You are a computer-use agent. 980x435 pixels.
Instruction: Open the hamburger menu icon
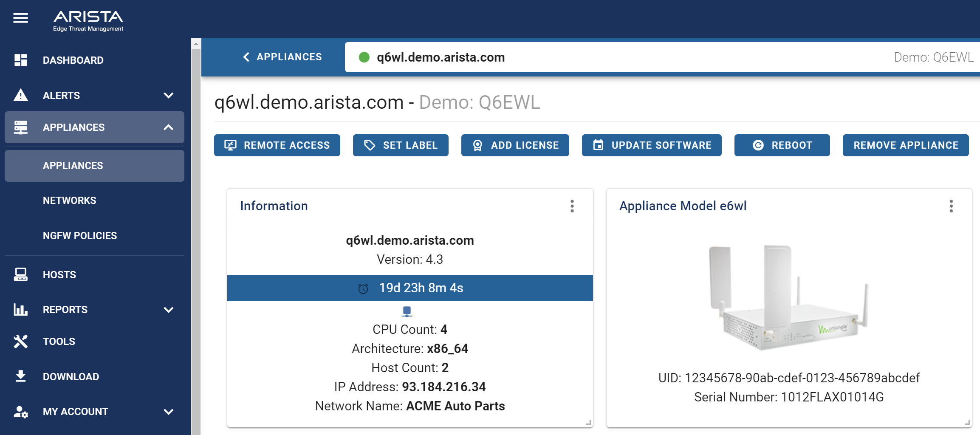[20, 18]
